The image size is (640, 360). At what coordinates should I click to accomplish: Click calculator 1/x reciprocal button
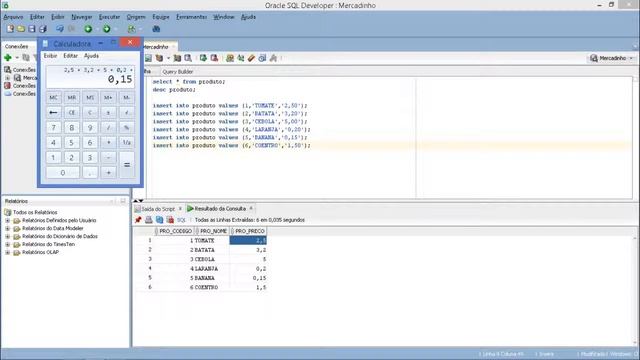click(x=127, y=142)
